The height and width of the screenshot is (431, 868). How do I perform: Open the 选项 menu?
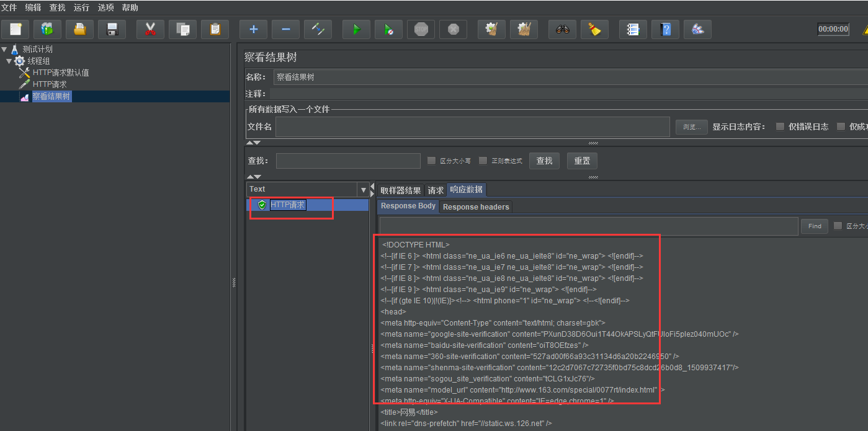pyautogui.click(x=105, y=7)
